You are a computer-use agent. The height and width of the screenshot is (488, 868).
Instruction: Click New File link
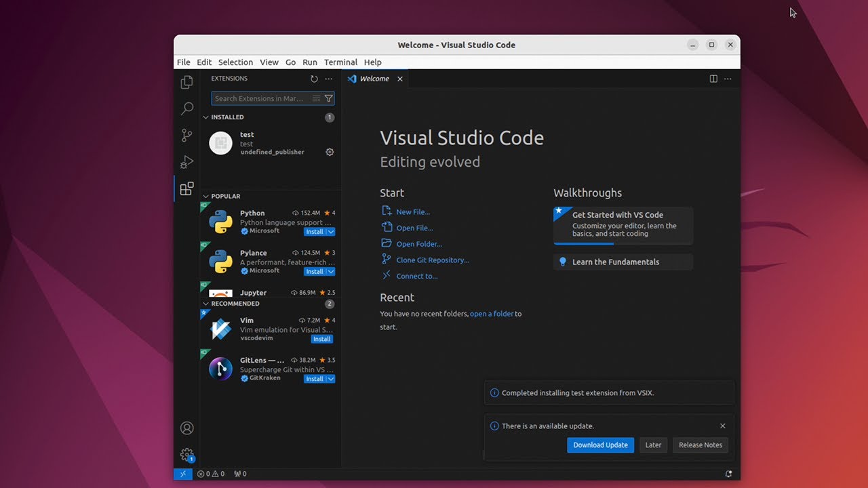413,212
